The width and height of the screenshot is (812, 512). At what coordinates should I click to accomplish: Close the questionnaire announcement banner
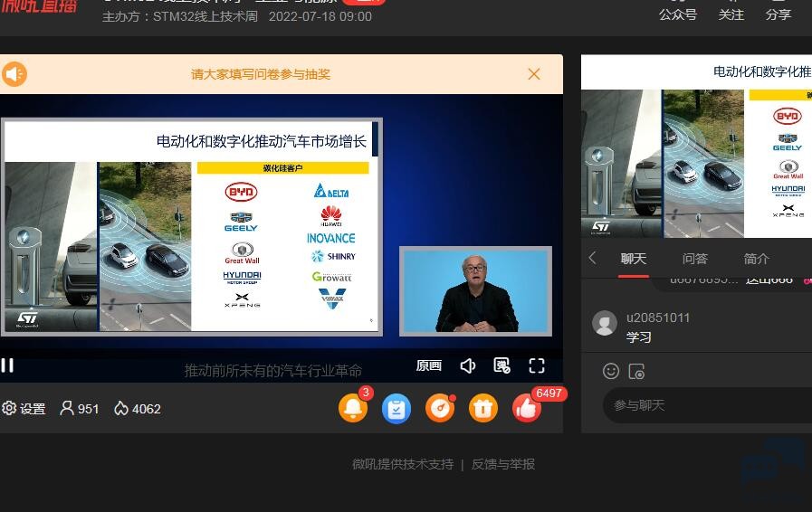click(534, 74)
